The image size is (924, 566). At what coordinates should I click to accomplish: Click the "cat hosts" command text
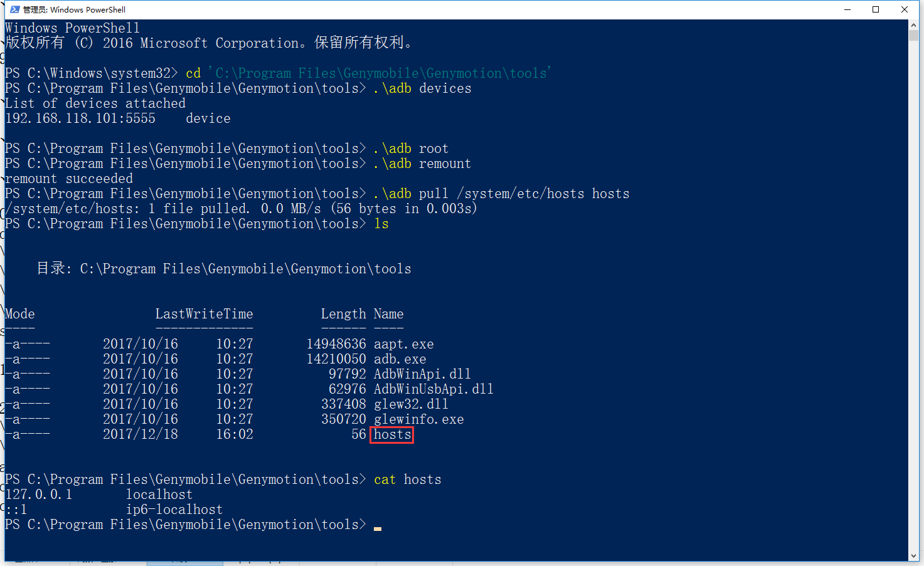[408, 480]
